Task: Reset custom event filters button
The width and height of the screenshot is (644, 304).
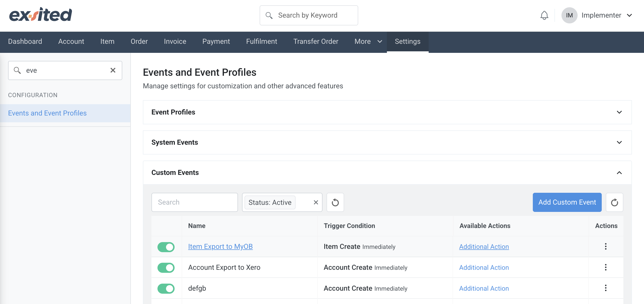Action: tap(335, 202)
